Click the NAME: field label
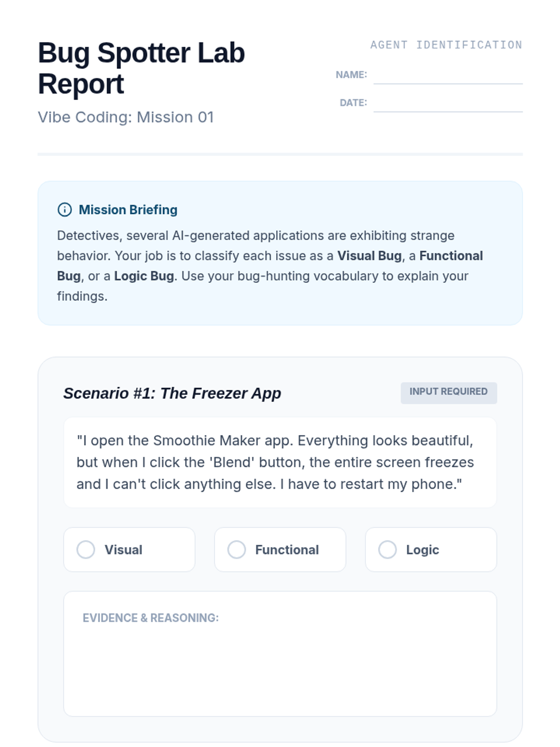The height and width of the screenshot is (747, 560). 351,75
